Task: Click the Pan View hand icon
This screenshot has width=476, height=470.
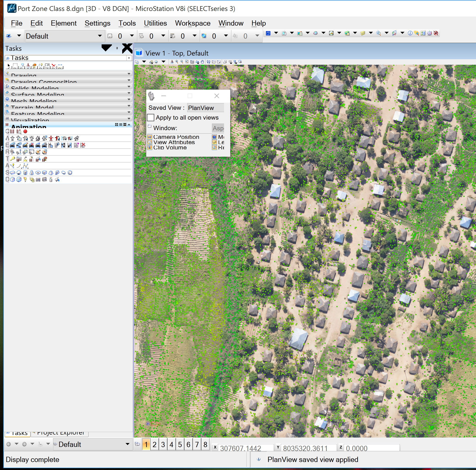Action: (x=202, y=62)
